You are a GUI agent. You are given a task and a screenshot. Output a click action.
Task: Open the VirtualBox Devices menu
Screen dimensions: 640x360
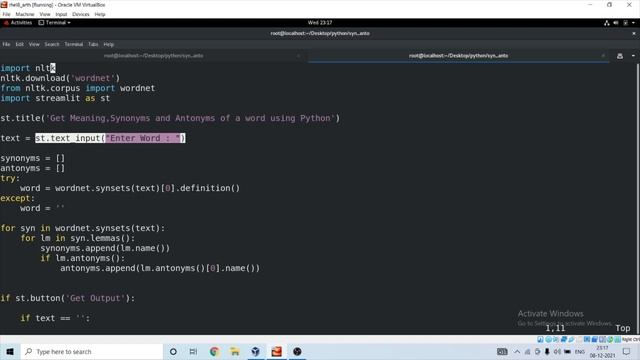[x=81, y=14]
